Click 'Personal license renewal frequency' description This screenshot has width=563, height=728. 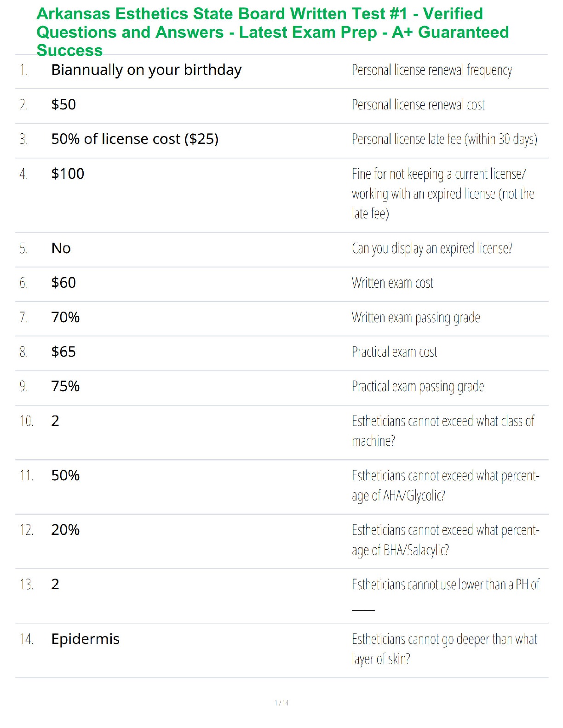pyautogui.click(x=432, y=70)
